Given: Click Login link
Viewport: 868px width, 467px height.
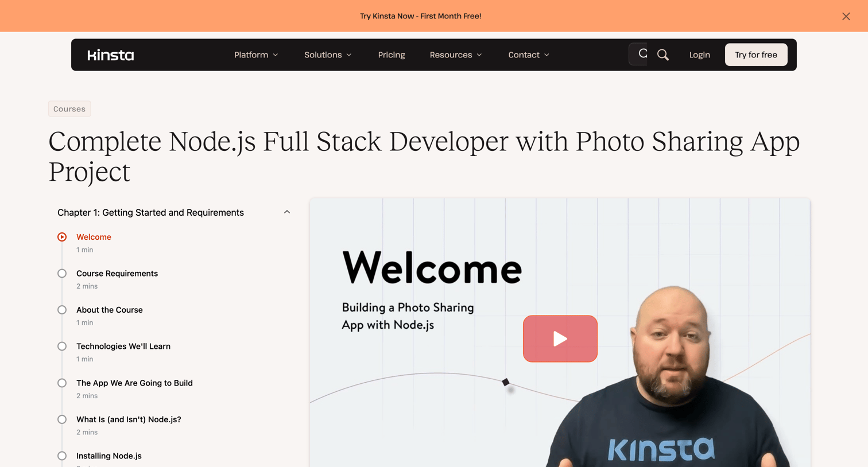Looking at the screenshot, I should click(699, 55).
